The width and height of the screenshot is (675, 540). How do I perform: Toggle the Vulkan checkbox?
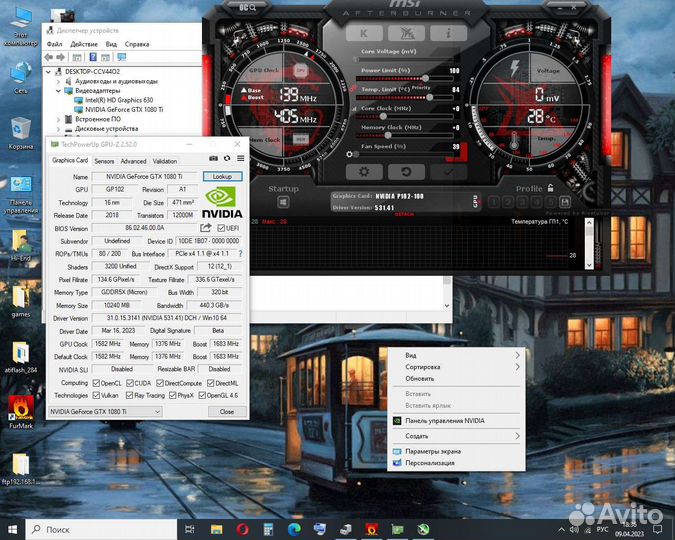point(96,395)
